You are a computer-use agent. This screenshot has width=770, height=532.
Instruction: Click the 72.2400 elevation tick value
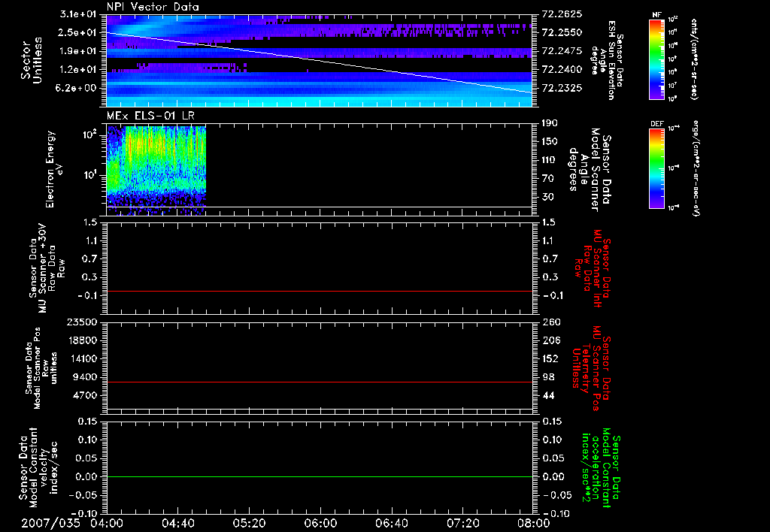tap(562, 69)
